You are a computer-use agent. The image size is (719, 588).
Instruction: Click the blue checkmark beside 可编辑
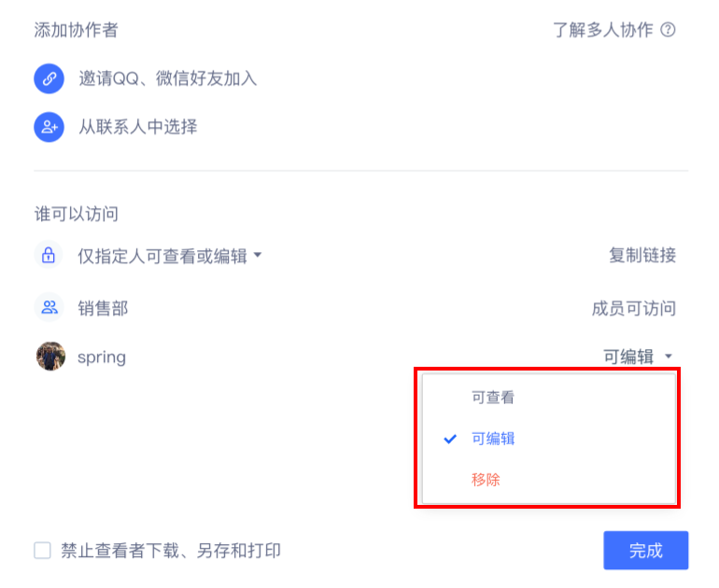[x=450, y=439]
